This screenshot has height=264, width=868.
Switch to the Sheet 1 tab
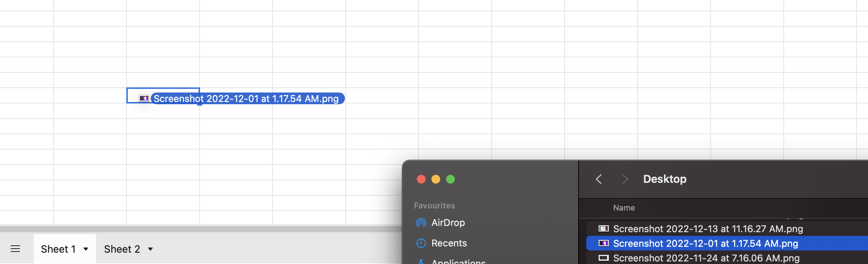pos(58,249)
